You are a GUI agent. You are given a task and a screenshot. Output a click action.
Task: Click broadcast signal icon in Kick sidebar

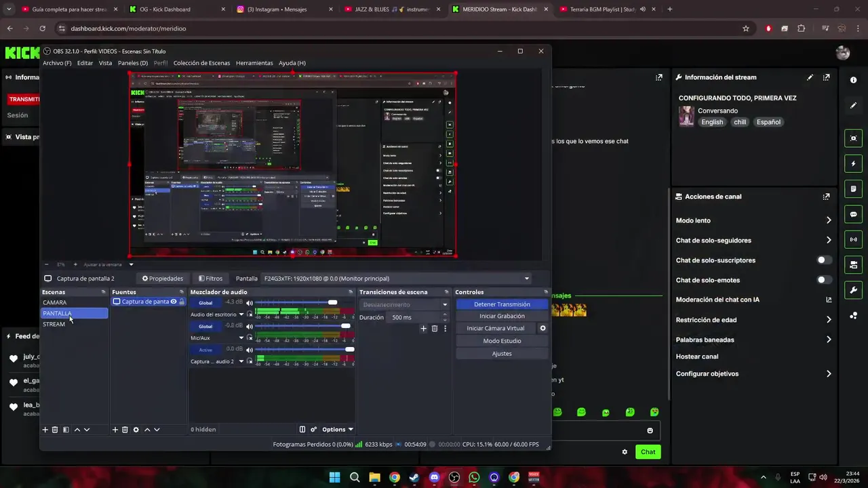(x=853, y=239)
